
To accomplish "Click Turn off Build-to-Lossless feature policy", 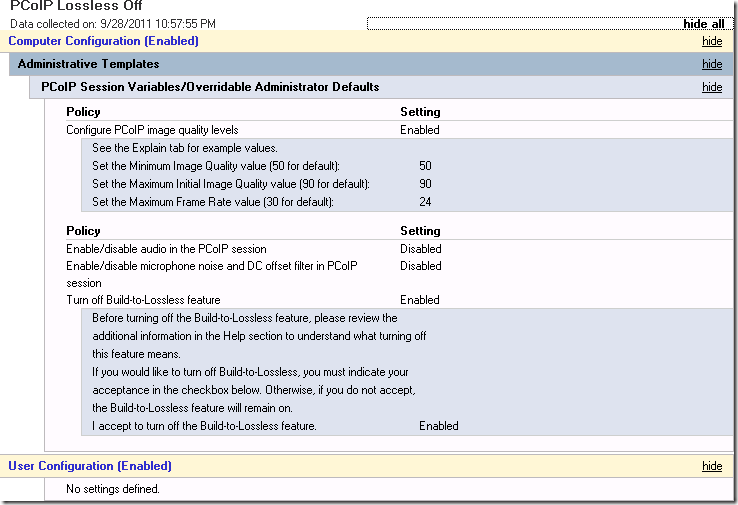I will [x=143, y=300].
